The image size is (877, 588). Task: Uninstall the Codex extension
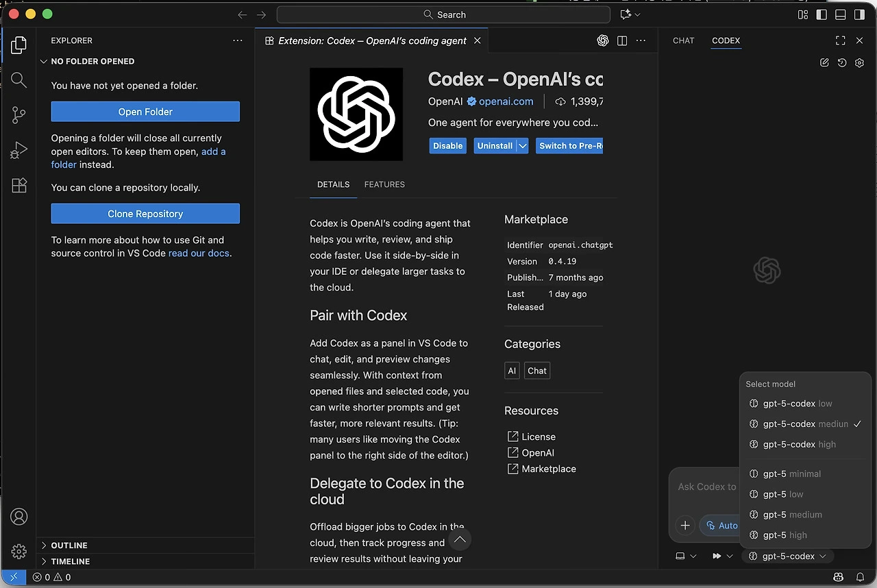(495, 146)
